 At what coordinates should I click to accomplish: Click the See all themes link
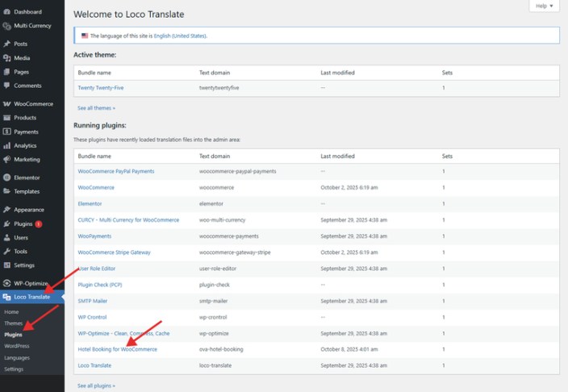pos(96,107)
